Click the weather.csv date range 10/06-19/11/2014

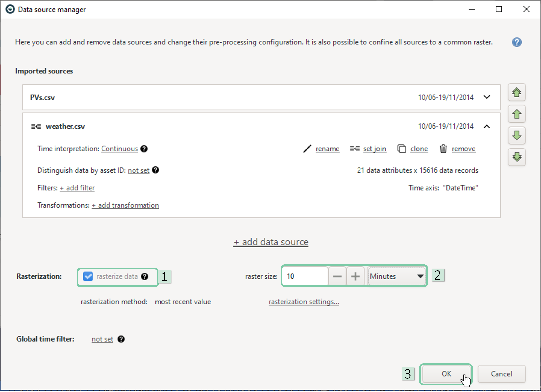click(446, 126)
